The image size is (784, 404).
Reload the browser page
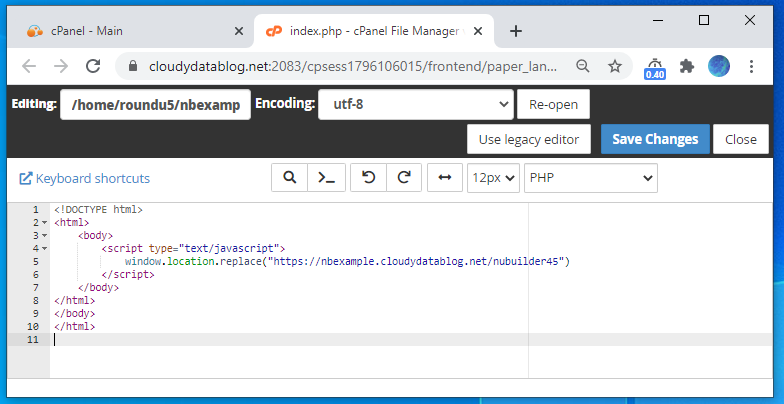click(x=93, y=66)
